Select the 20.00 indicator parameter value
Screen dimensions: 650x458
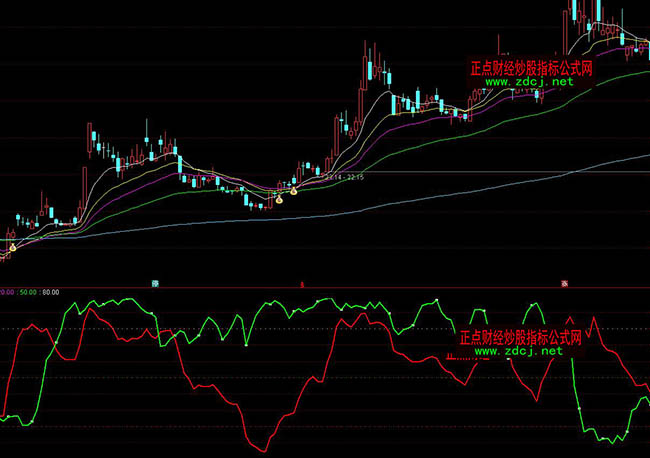(x=7, y=292)
